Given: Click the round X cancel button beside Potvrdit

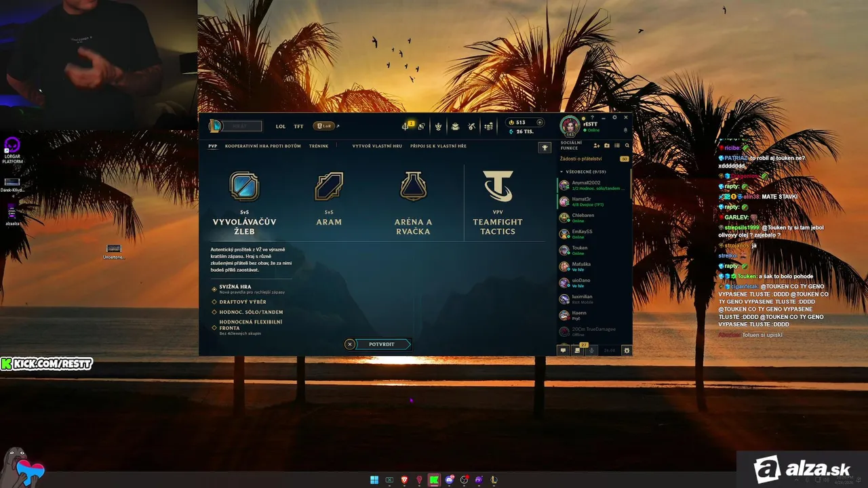Looking at the screenshot, I should click(350, 344).
